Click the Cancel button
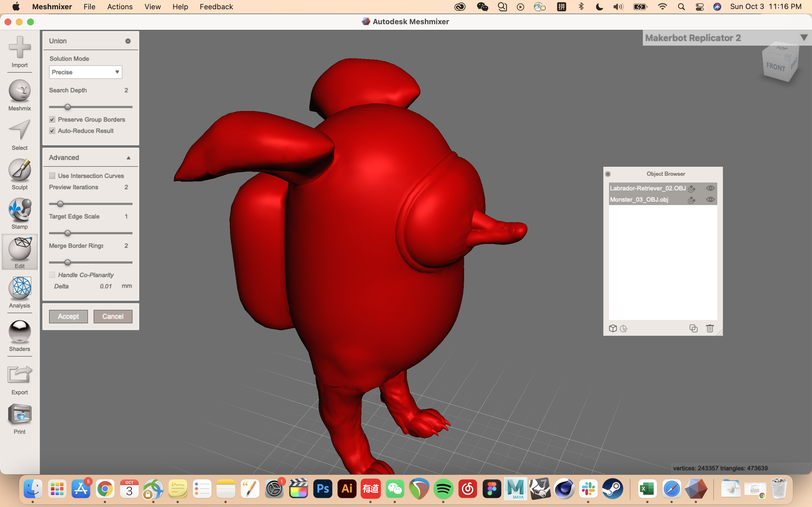The width and height of the screenshot is (812, 507). click(112, 316)
